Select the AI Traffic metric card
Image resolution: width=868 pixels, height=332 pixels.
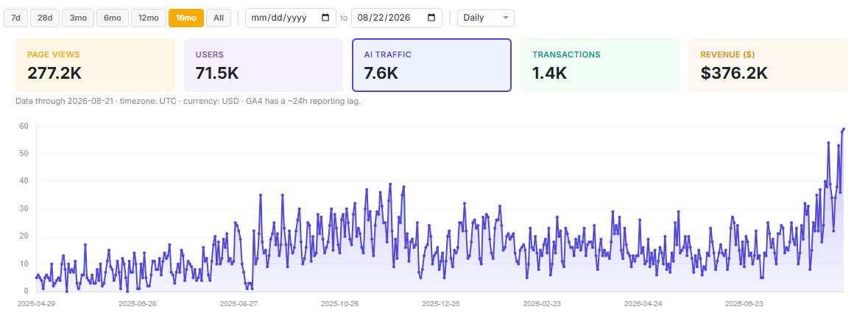(431, 66)
